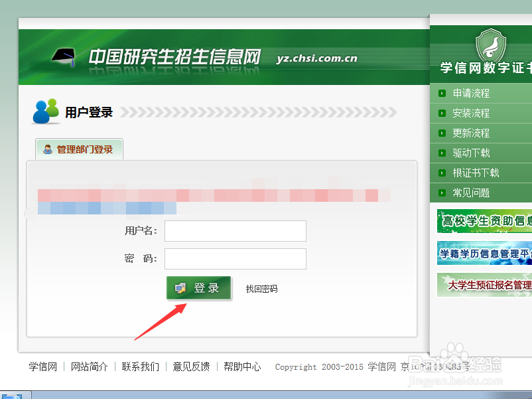Click the green arrow icon beside 更新流程
This screenshot has width=532, height=399.
click(442, 133)
